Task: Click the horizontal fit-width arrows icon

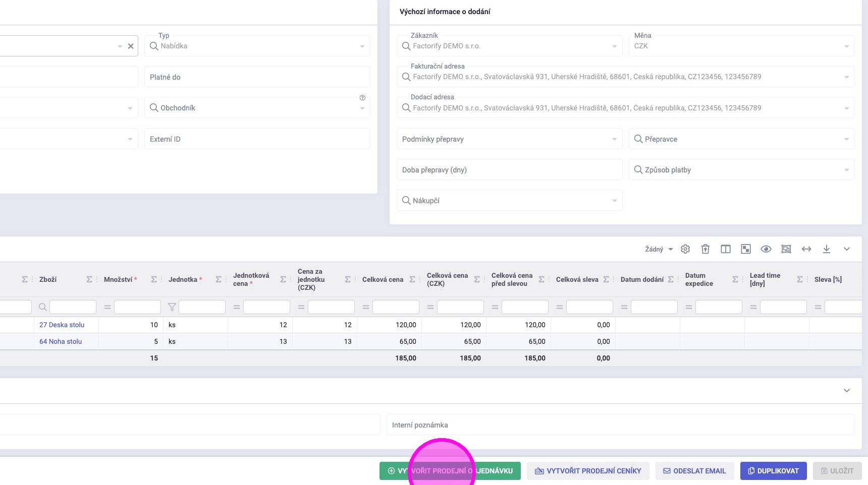Action: (x=806, y=249)
